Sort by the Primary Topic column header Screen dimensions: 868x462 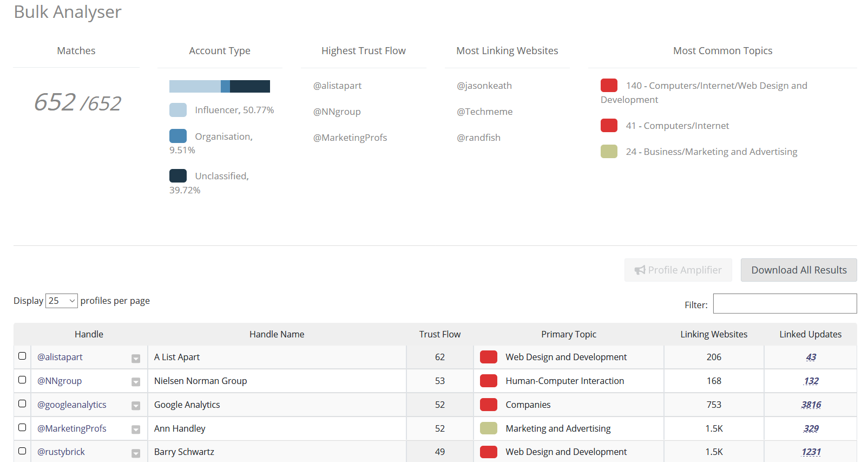[x=569, y=334]
